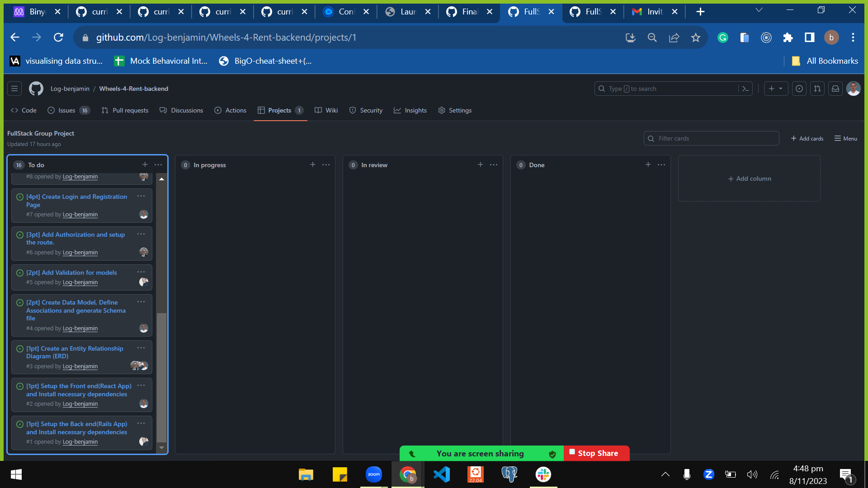This screenshot has height=488, width=868.
Task: Open your profile avatar menu
Action: 854,89
